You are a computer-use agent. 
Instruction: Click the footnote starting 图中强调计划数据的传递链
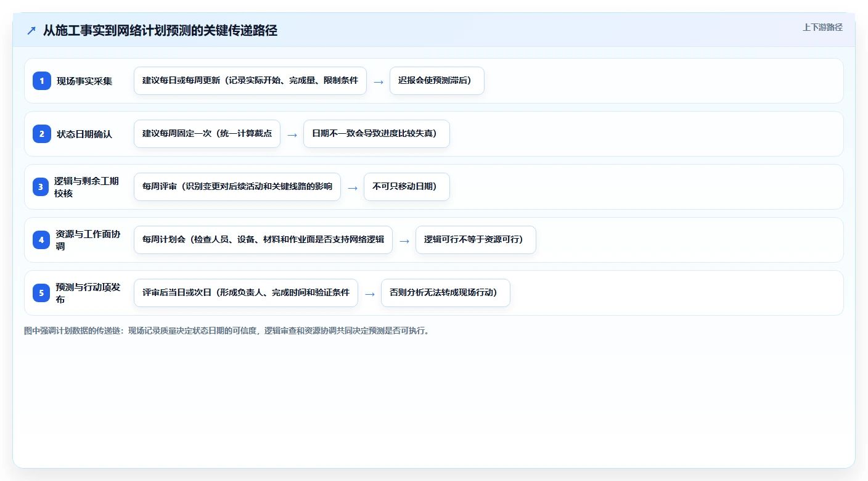point(227,331)
